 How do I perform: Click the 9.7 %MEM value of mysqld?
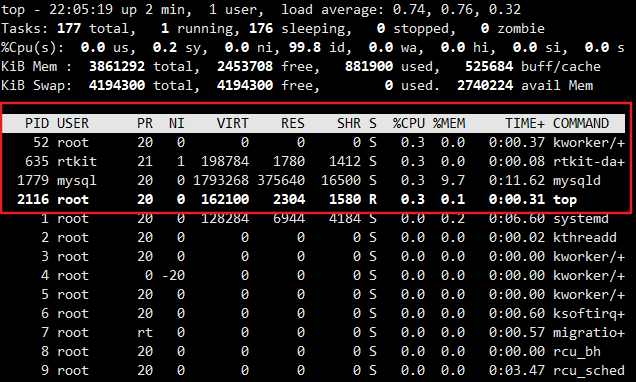click(453, 180)
